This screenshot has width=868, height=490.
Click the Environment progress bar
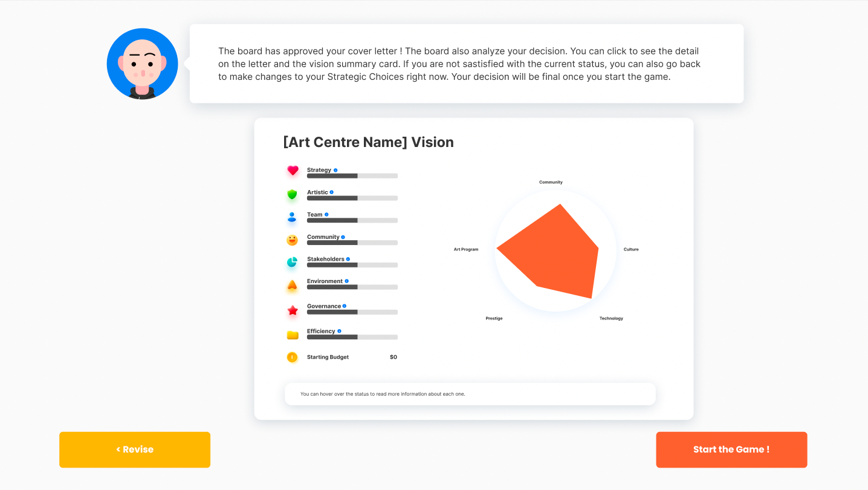[352, 287]
